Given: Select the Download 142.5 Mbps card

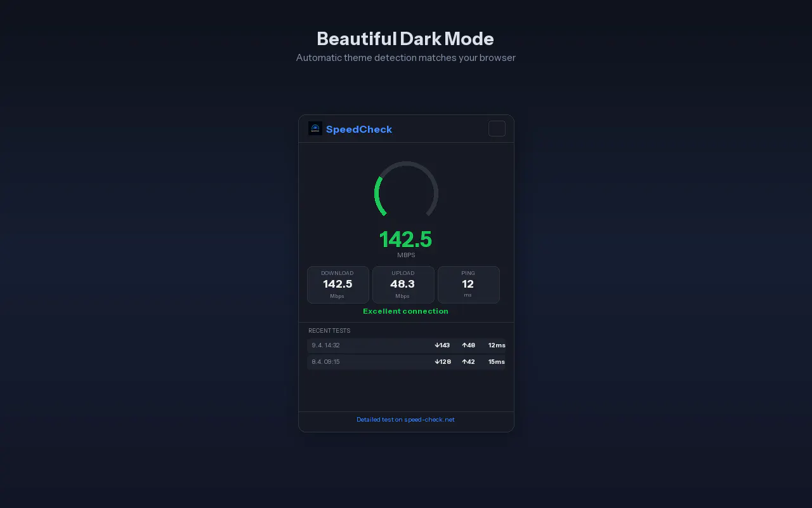Looking at the screenshot, I should pos(337,284).
